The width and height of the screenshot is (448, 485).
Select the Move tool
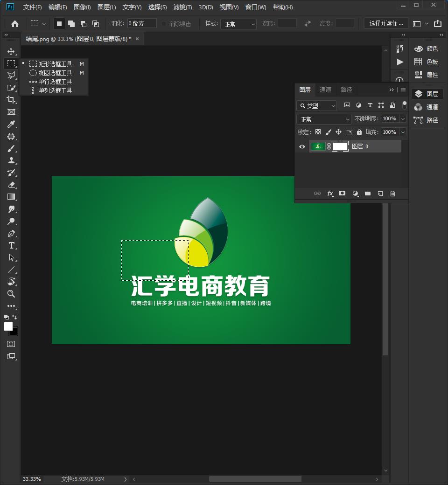(x=11, y=51)
